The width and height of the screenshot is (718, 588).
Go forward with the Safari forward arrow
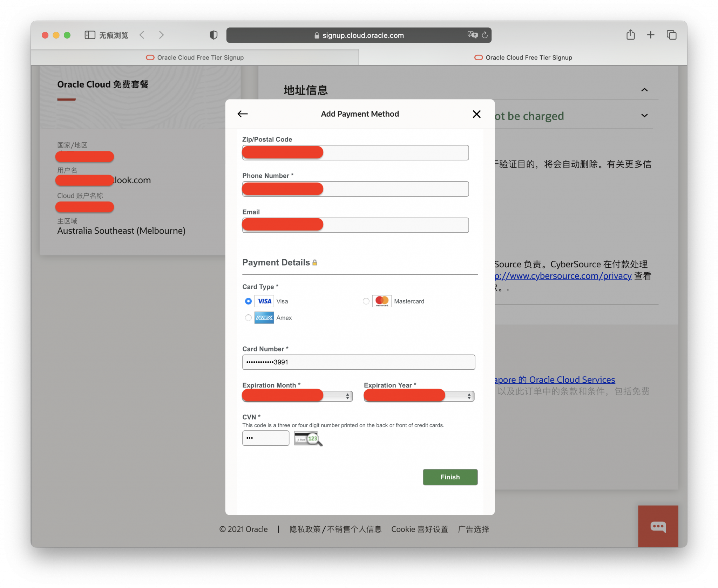(x=161, y=35)
